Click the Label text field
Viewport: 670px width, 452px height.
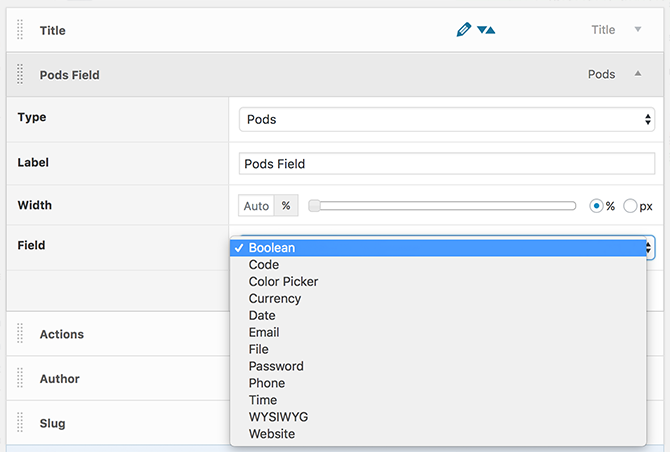pos(446,163)
